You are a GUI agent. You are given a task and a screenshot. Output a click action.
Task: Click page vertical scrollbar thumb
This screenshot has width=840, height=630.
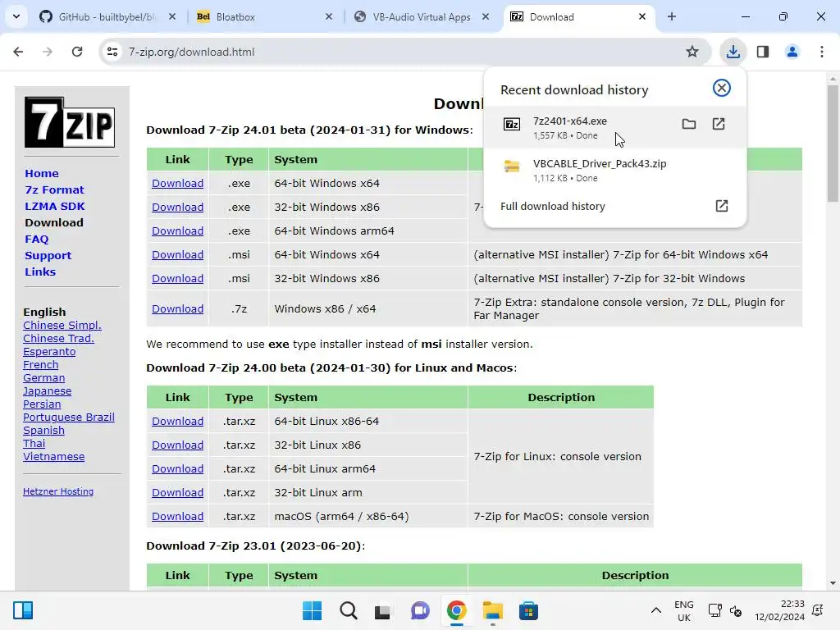click(x=833, y=144)
